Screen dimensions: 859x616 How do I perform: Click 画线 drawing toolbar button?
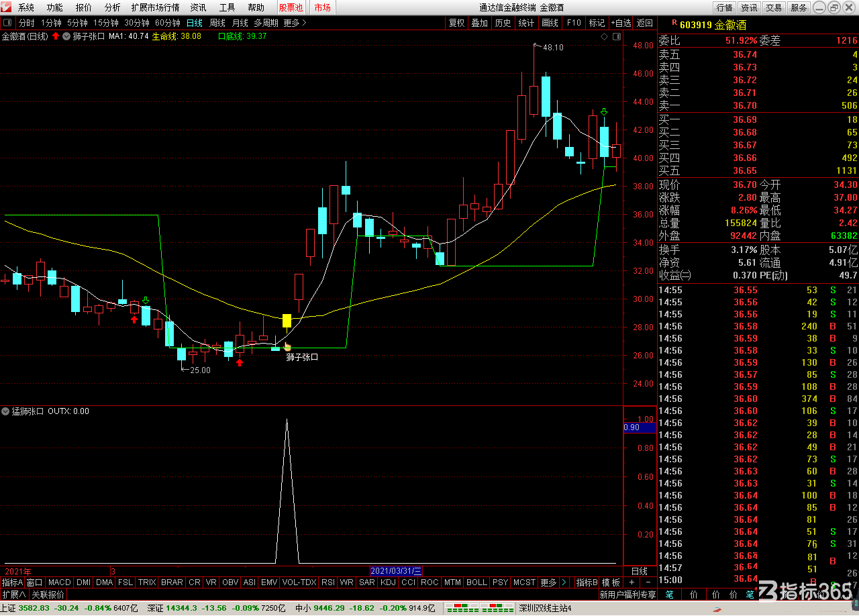pos(550,23)
